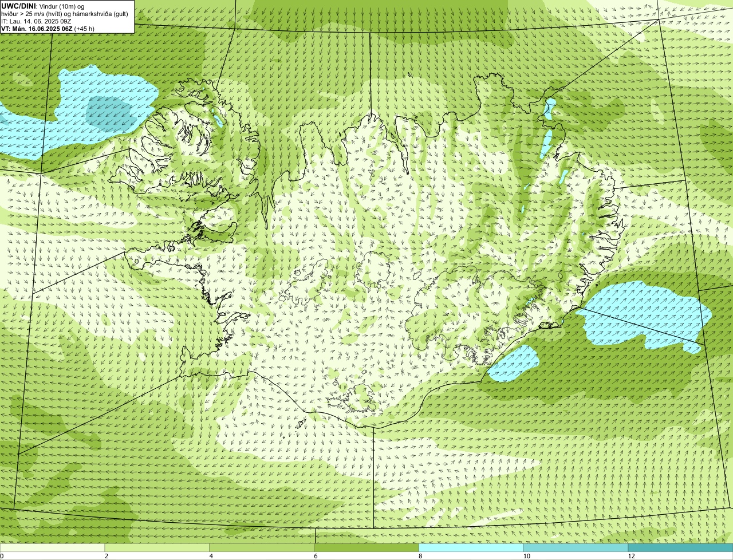Click the '2' tick label on the color scale
This screenshot has height=560, width=733.
[x=107, y=556]
